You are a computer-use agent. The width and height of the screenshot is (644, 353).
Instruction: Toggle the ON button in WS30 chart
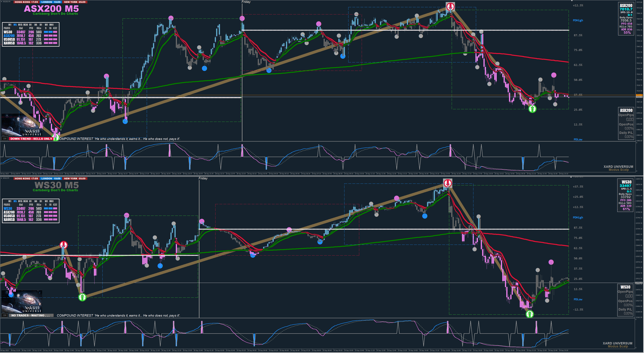pos(5,315)
